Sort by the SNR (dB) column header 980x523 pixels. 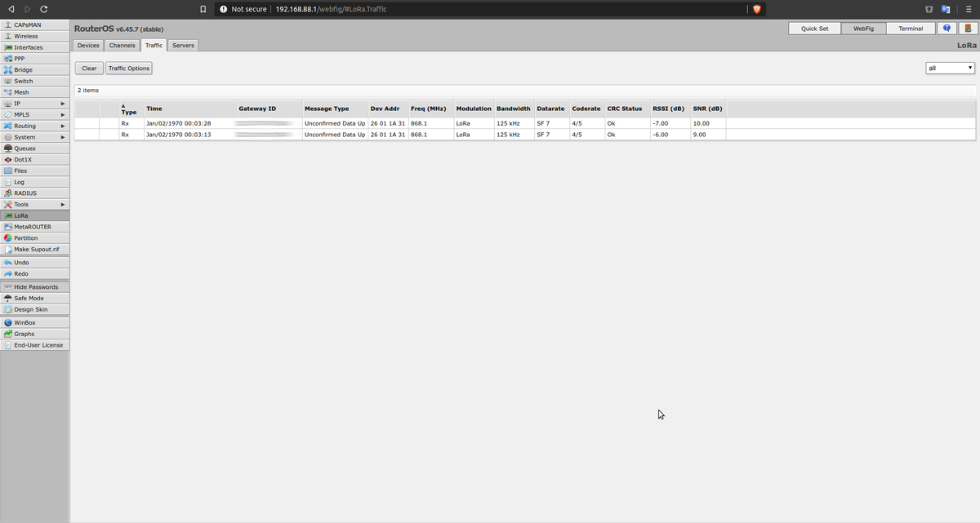(x=707, y=109)
